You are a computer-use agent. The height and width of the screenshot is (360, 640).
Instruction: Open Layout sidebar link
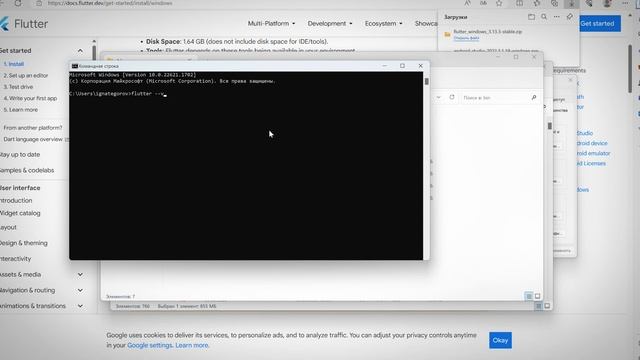coord(9,227)
